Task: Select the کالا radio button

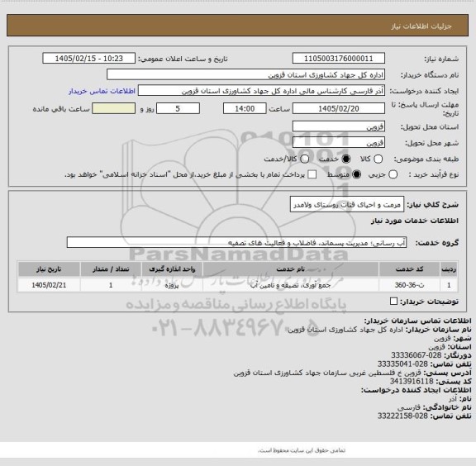Action: pos(378,159)
